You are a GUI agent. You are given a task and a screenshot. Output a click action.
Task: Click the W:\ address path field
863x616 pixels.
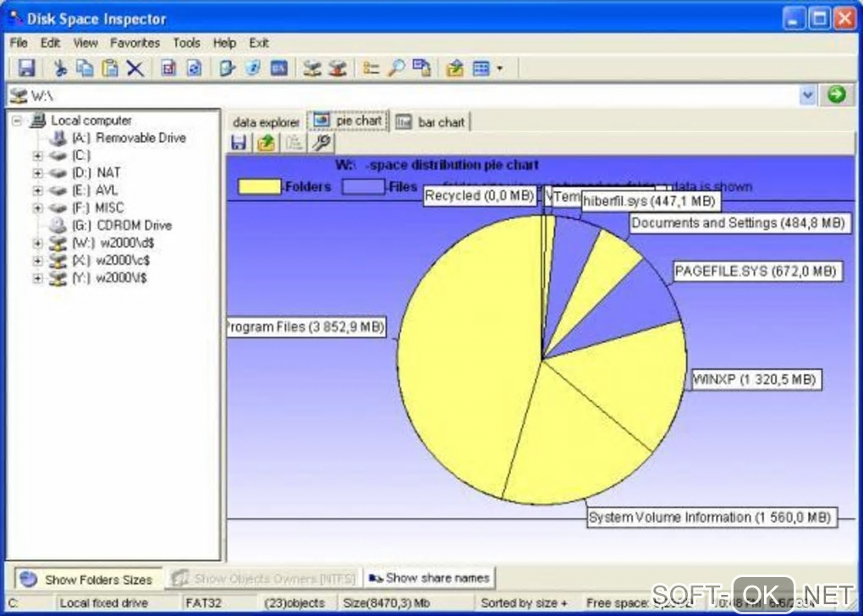click(x=403, y=96)
